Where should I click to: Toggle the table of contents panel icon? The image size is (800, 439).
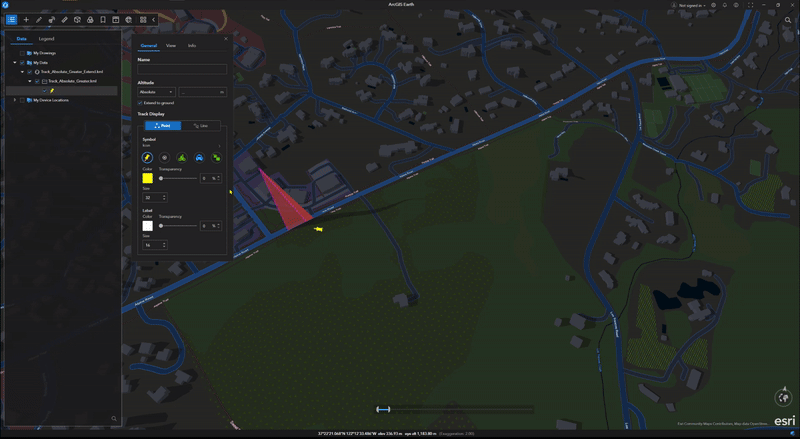(x=11, y=19)
